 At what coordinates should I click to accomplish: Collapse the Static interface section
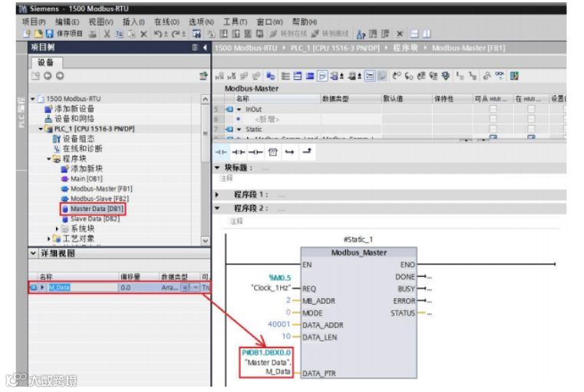[x=239, y=130]
